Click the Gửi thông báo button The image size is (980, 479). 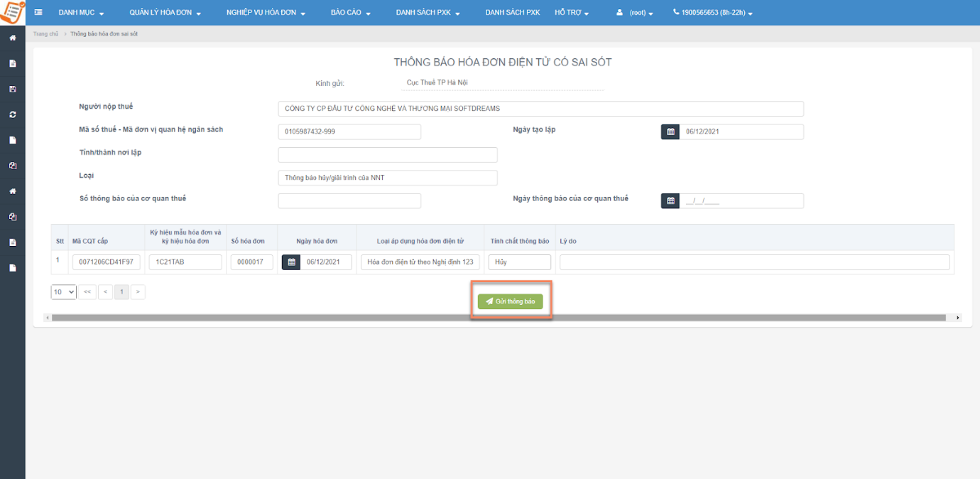[x=510, y=301]
